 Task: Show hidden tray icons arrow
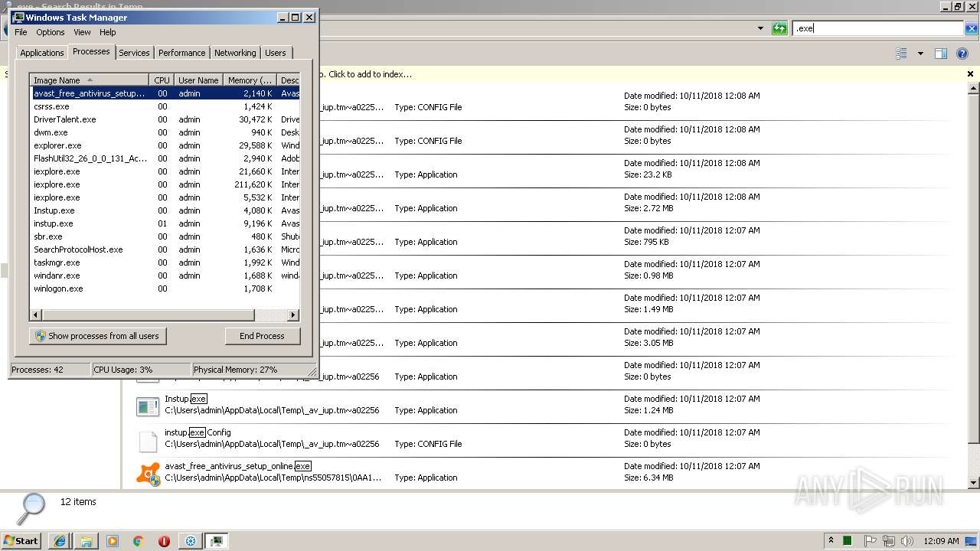click(x=831, y=540)
